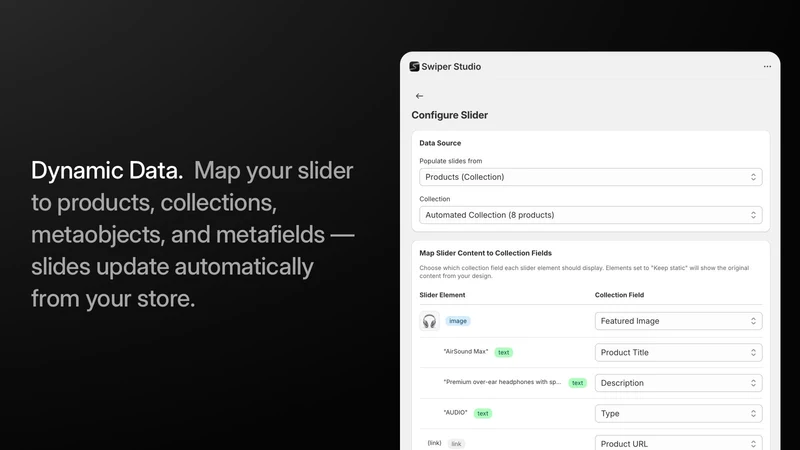
Task: Click the Swiper Studio logo icon
Action: tap(414, 66)
